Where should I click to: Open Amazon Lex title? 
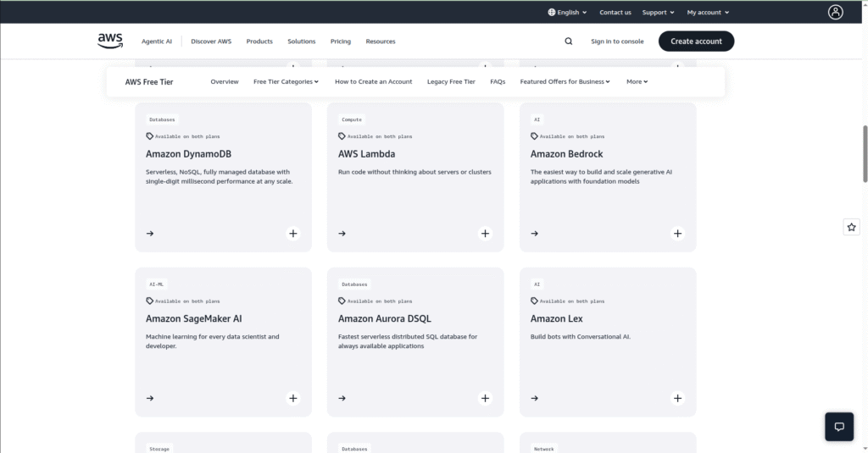[x=556, y=318]
